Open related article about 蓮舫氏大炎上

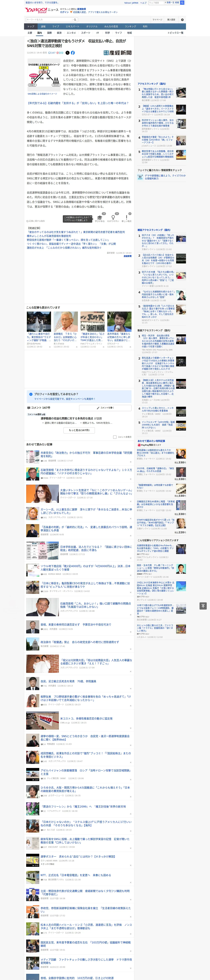[64, 248]
